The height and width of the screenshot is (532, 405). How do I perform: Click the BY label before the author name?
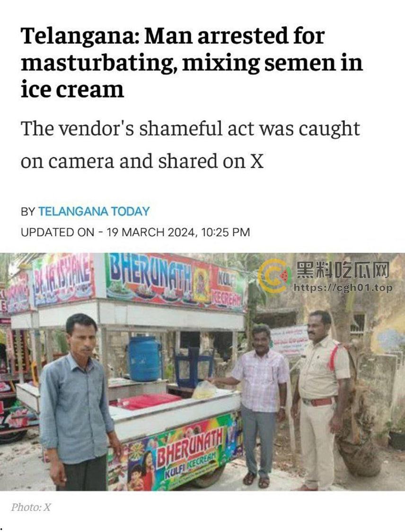pyautogui.click(x=28, y=211)
